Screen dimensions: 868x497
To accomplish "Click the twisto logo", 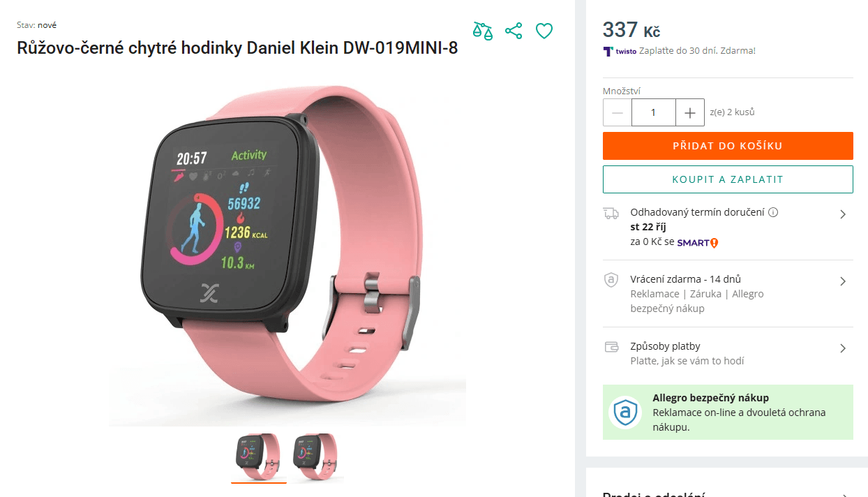I will pyautogui.click(x=620, y=51).
